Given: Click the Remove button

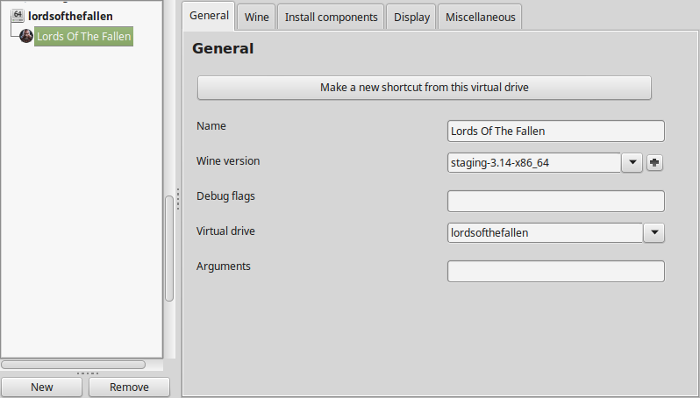Looking at the screenshot, I should [129, 387].
